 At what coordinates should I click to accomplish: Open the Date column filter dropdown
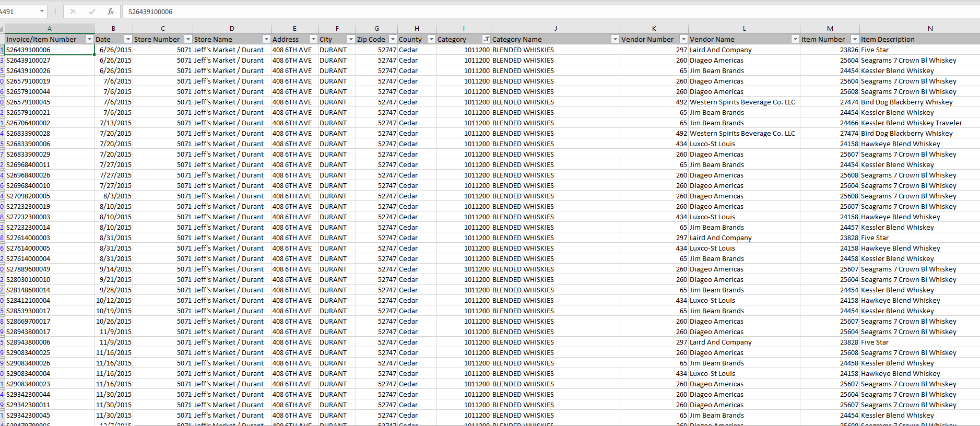click(128, 39)
